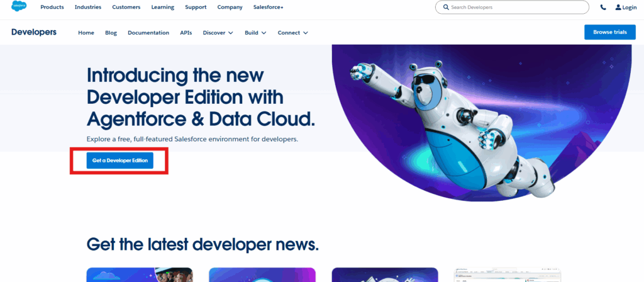Viewport: 644px width, 282px height.
Task: Click the Login user icon
Action: [618, 8]
